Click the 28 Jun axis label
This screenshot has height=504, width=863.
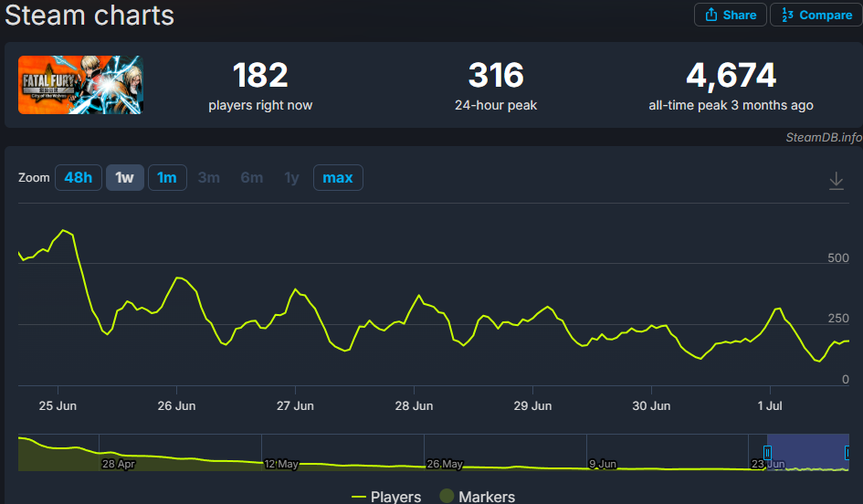click(x=414, y=406)
